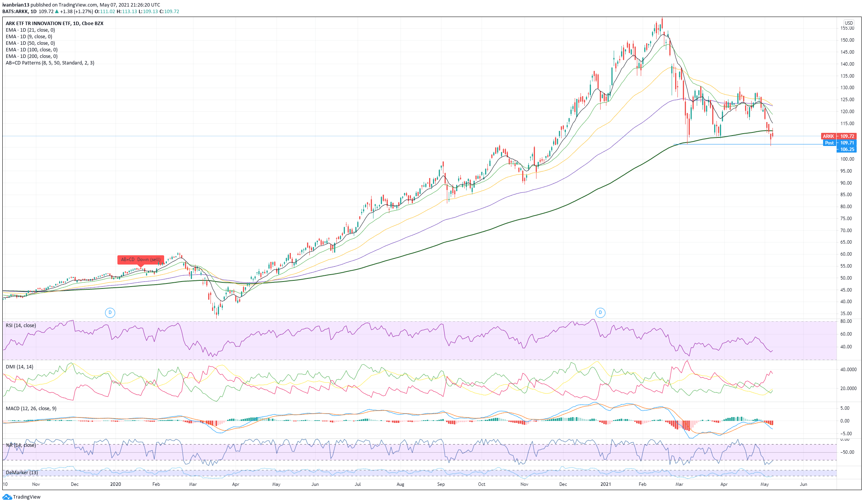The width and height of the screenshot is (864, 504).
Task: Select the EMA 1D (50, close, 0) legend
Action: click(30, 43)
